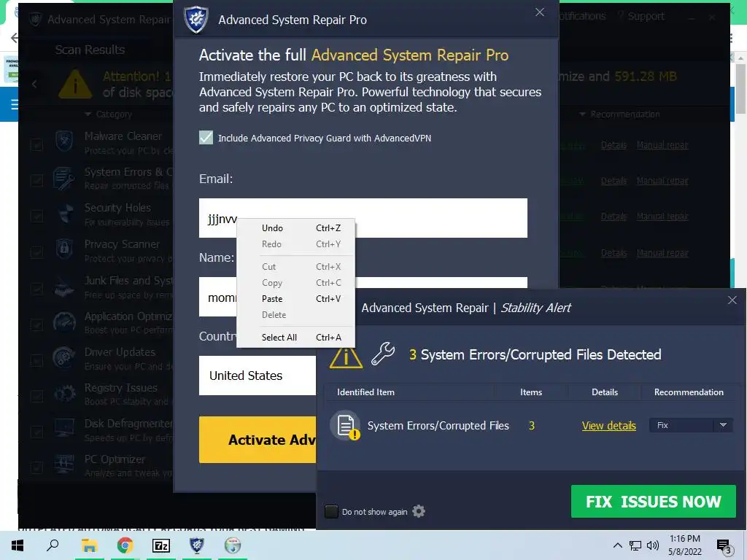This screenshot has width=747, height=560.
Task: Toggle the System Errors checkbox
Action: point(36,180)
